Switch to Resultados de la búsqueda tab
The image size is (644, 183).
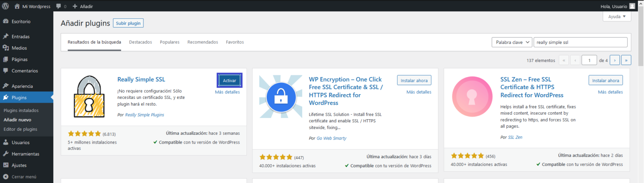(94, 42)
